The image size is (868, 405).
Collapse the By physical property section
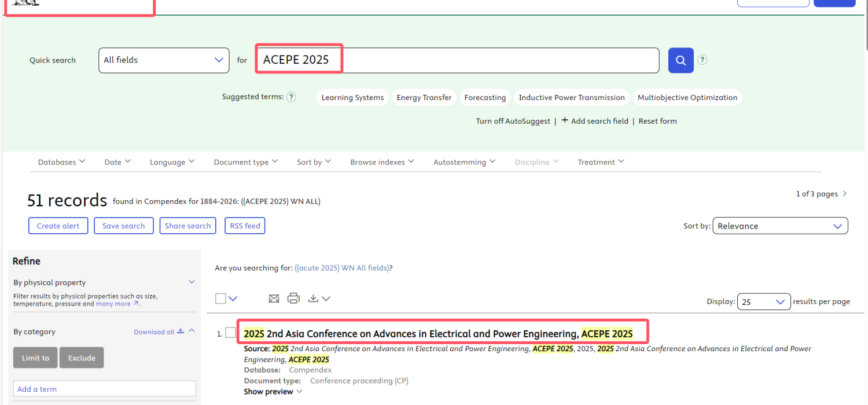192,282
